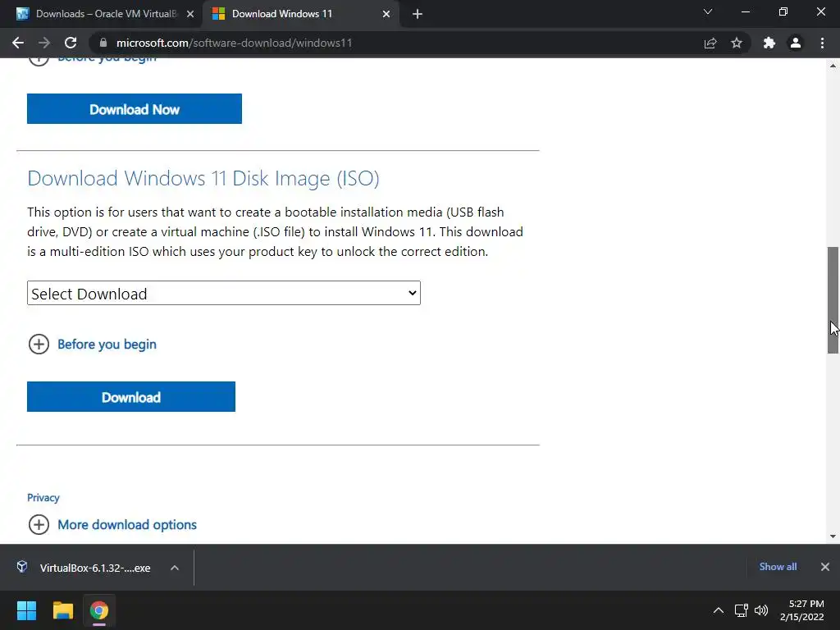The height and width of the screenshot is (630, 840).
Task: Click the Download Windows 11 Disk Image heading
Action: [203, 178]
